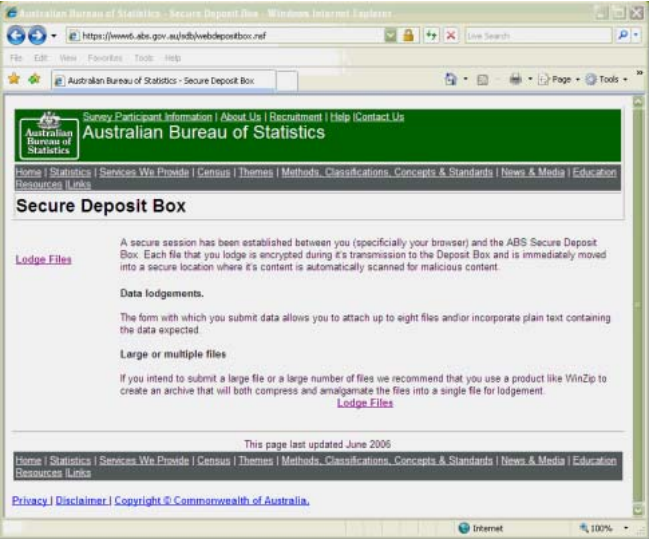649x542 pixels.
Task: Open the View menu
Action: point(68,58)
